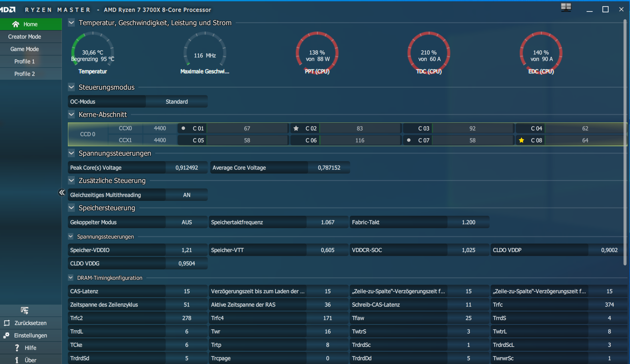Viewport: 630px width, 364px height.
Task: Click the Aktive Zeitspanne der RAS value 36
Action: pyautogui.click(x=328, y=305)
